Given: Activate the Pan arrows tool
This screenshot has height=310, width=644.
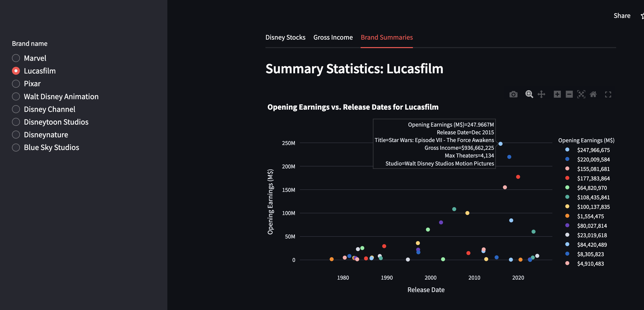Looking at the screenshot, I should tap(541, 94).
